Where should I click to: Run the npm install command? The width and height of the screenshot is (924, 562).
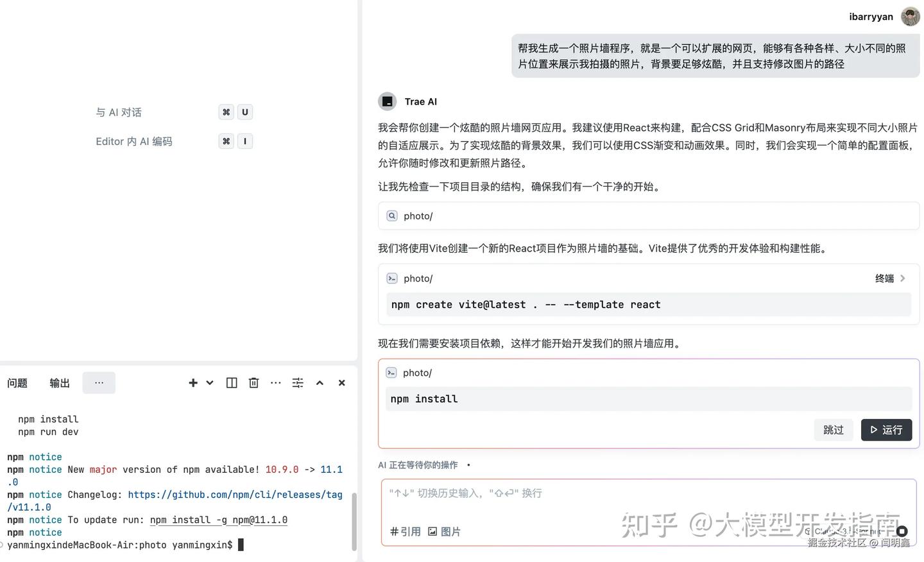pyautogui.click(x=886, y=430)
